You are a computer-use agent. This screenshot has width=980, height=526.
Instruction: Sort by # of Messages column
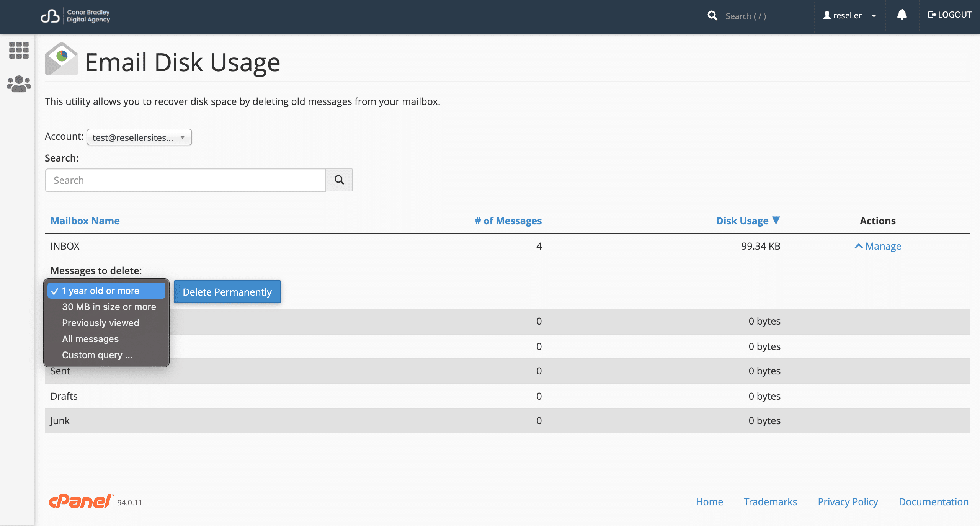(508, 221)
